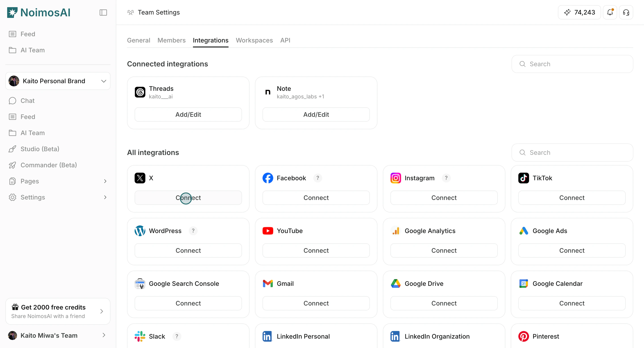Open the Workspaces tab

coord(254,40)
